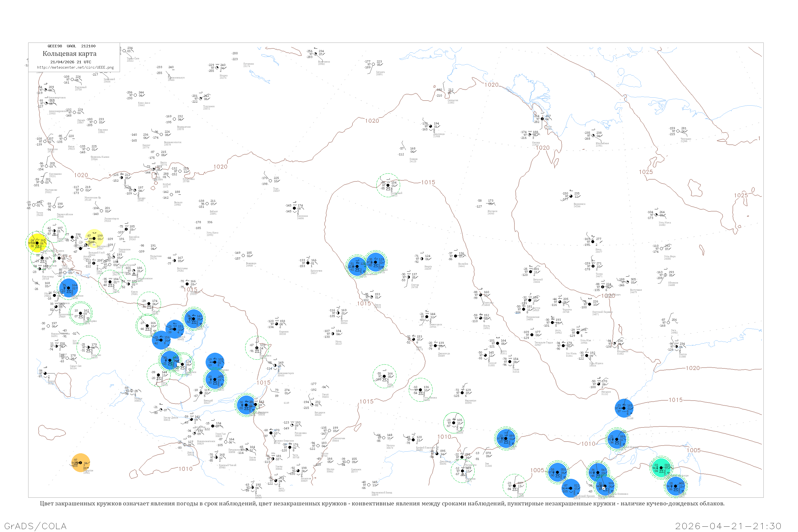The height and width of the screenshot is (532, 798).
Task: Click the GrADS/COLA label
Action: (x=35, y=526)
